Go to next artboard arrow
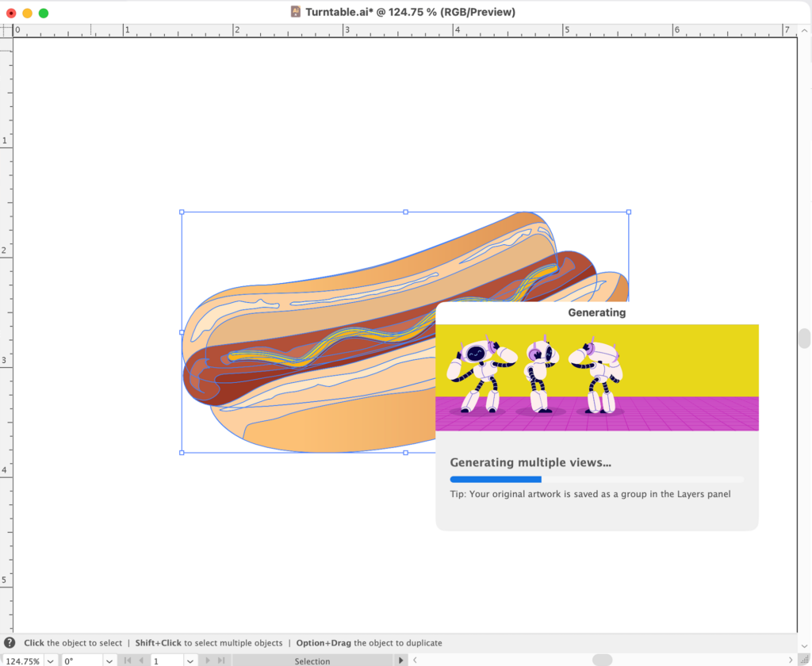 click(x=208, y=660)
